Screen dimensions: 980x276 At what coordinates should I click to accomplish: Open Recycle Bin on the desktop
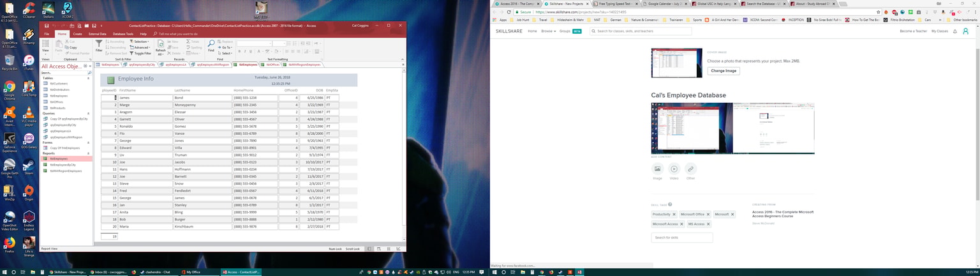click(x=10, y=62)
